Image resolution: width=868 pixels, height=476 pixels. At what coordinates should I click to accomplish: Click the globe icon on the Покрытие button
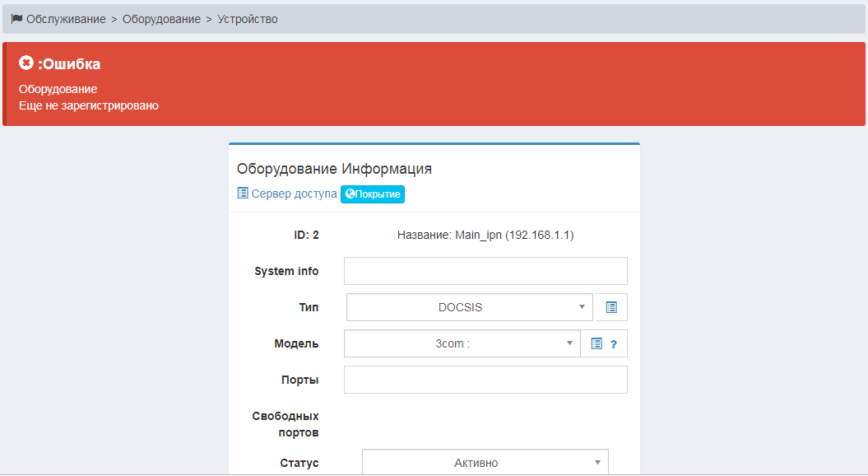[350, 194]
